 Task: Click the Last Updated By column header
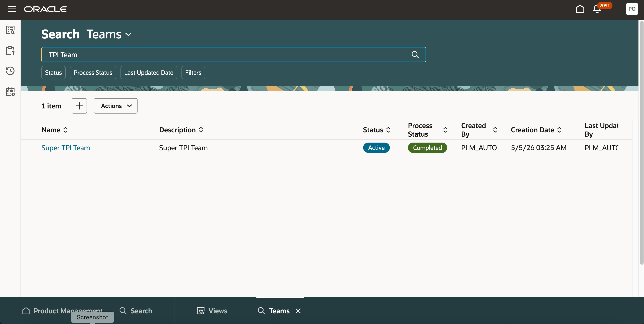click(x=602, y=130)
